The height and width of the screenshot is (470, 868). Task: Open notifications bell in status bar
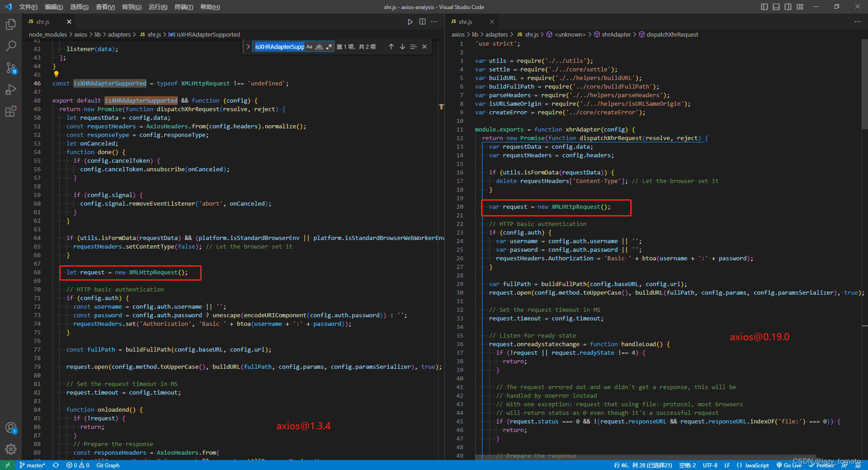tap(858, 465)
